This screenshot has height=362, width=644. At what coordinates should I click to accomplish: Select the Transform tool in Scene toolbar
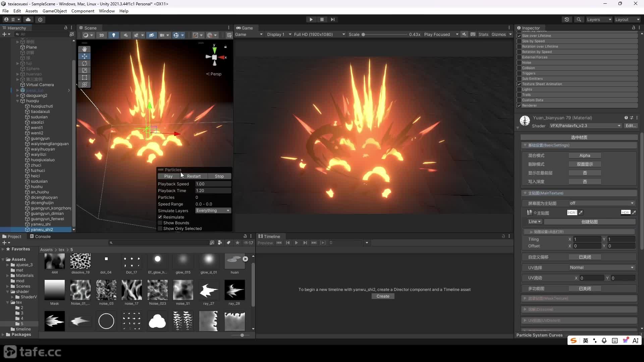point(85,84)
